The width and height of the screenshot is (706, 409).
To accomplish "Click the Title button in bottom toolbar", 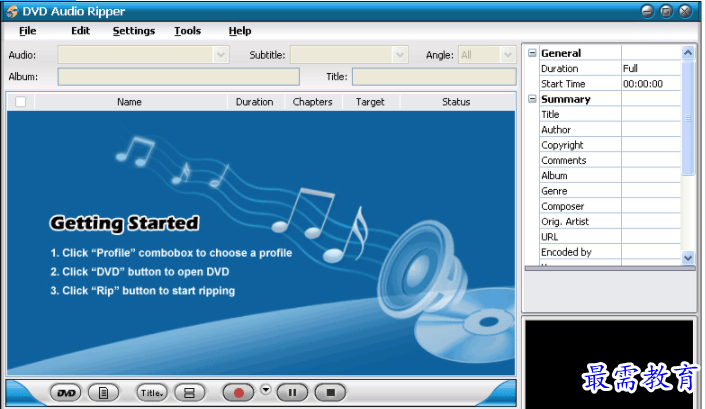I will point(152,393).
